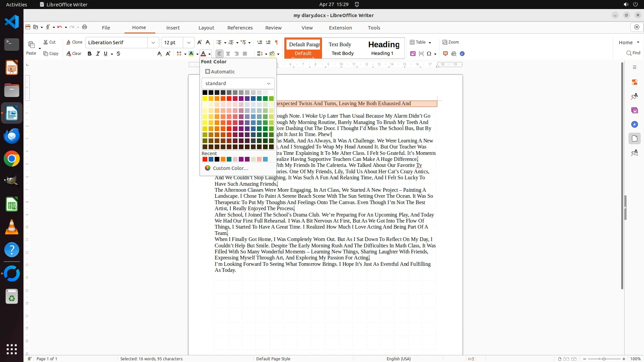Open the standard palette dropdown
Viewport: 644px width, 362px height.
click(238, 83)
